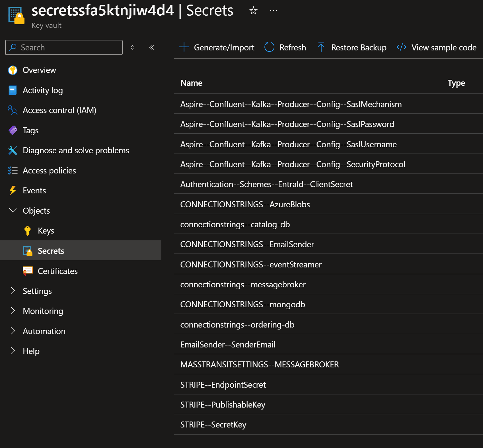This screenshot has width=483, height=448.
Task: Expand the Monitoring section
Action: point(13,311)
